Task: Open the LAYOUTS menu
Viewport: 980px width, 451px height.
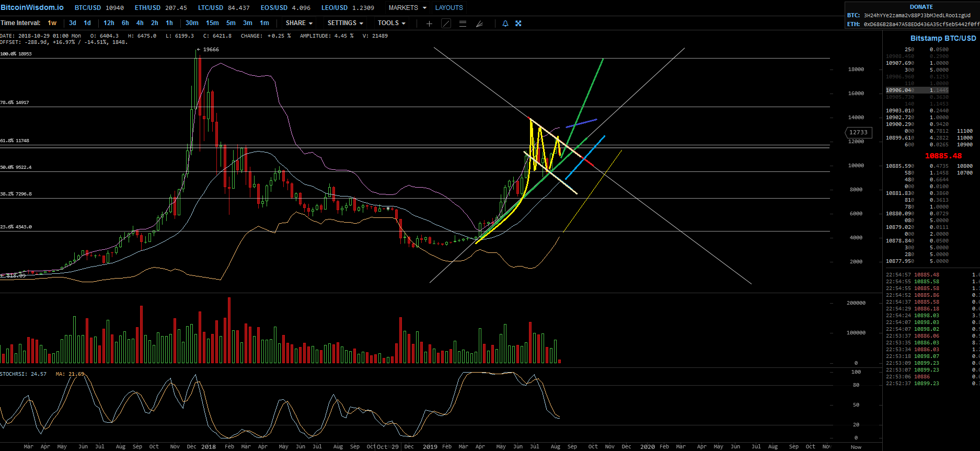Action: (x=449, y=8)
